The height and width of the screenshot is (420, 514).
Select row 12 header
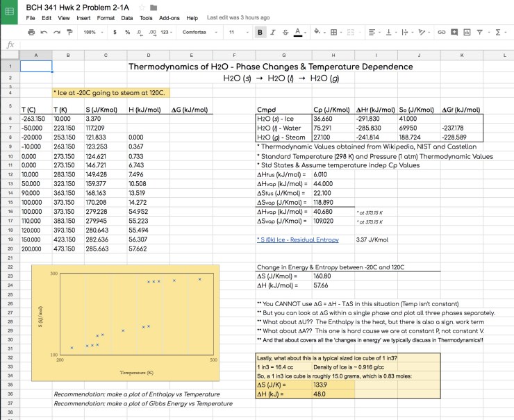click(x=10, y=175)
